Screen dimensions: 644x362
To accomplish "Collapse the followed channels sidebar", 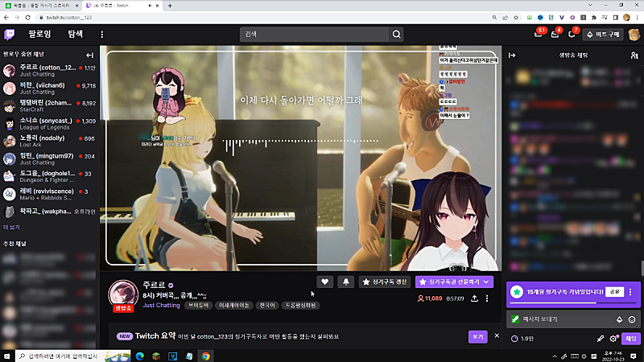I will coord(89,55).
